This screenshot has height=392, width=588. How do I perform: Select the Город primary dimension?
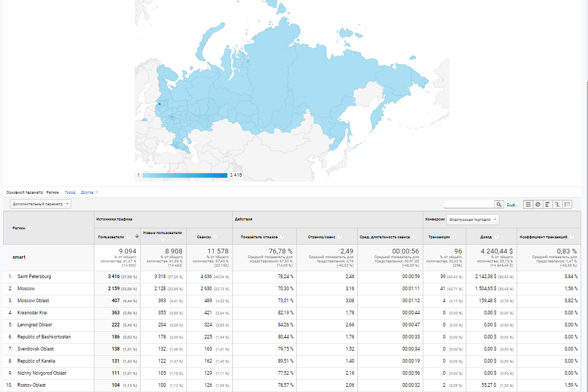coord(70,193)
